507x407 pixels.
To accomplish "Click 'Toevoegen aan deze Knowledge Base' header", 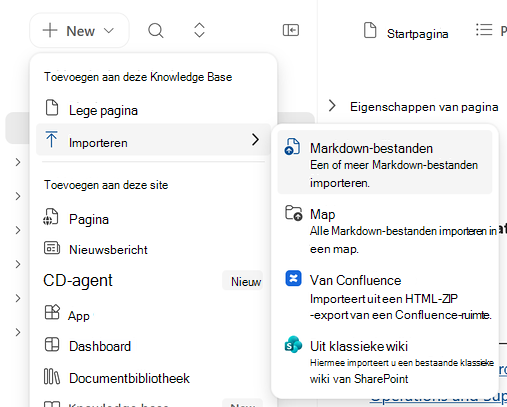I will point(138,77).
